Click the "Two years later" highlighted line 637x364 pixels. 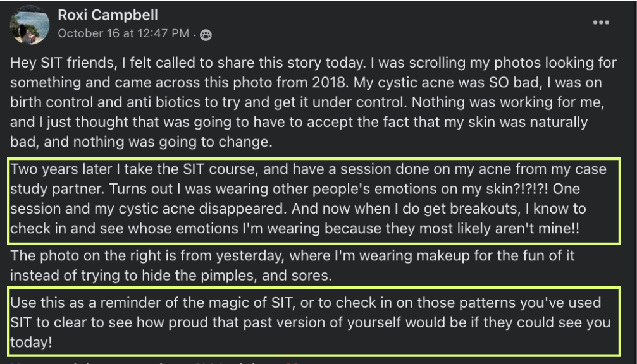[x=307, y=169]
